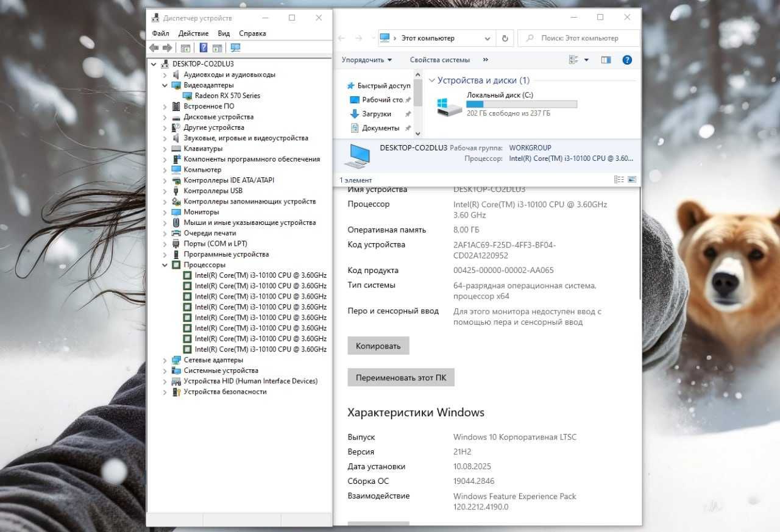Open the Вид menu
Image resolution: width=780 pixels, height=532 pixels.
224,34
